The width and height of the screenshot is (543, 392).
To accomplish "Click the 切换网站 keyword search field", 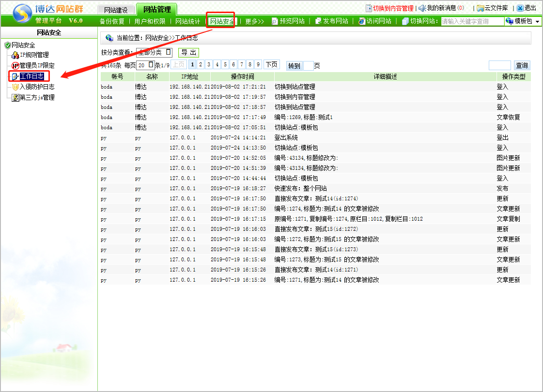I will (x=472, y=21).
